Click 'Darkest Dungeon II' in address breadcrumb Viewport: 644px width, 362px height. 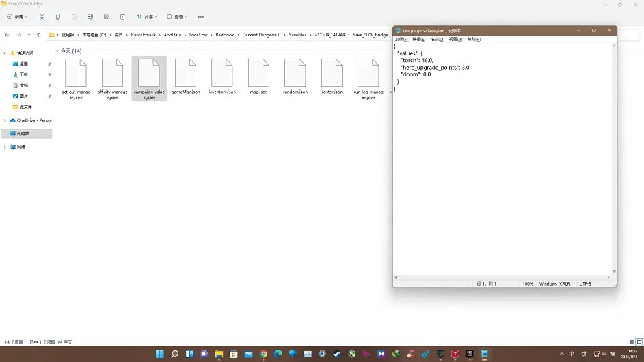pos(261,34)
